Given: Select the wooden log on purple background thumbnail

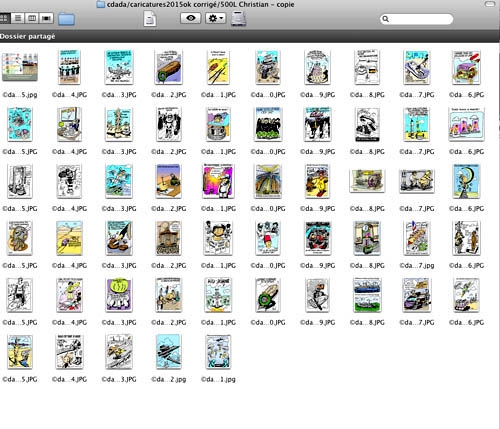Looking at the screenshot, I should (169, 67).
